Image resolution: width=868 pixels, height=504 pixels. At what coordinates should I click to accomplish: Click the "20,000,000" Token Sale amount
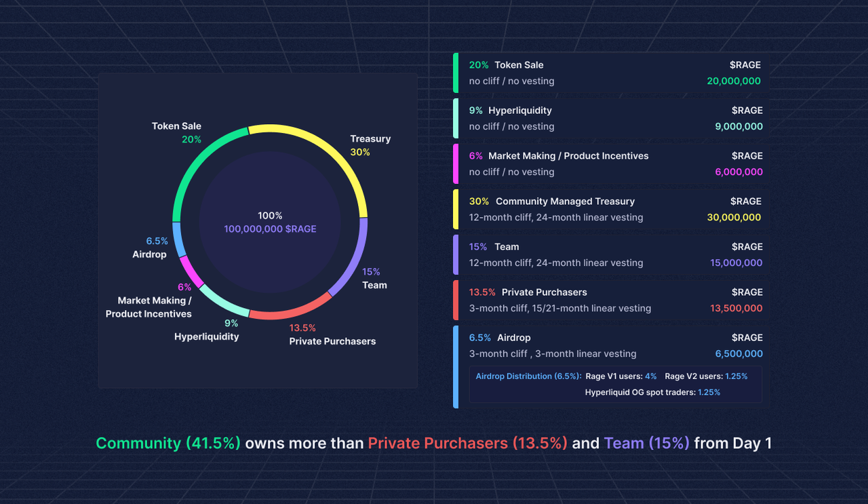tap(734, 81)
